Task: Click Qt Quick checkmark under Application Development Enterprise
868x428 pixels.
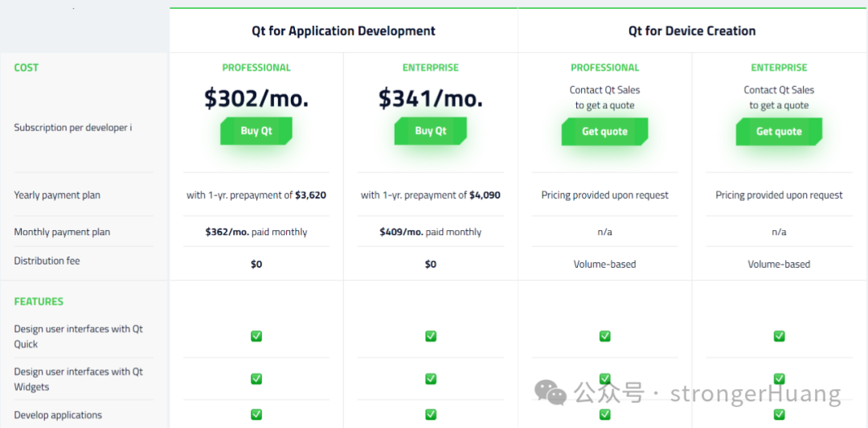Action: tap(431, 336)
